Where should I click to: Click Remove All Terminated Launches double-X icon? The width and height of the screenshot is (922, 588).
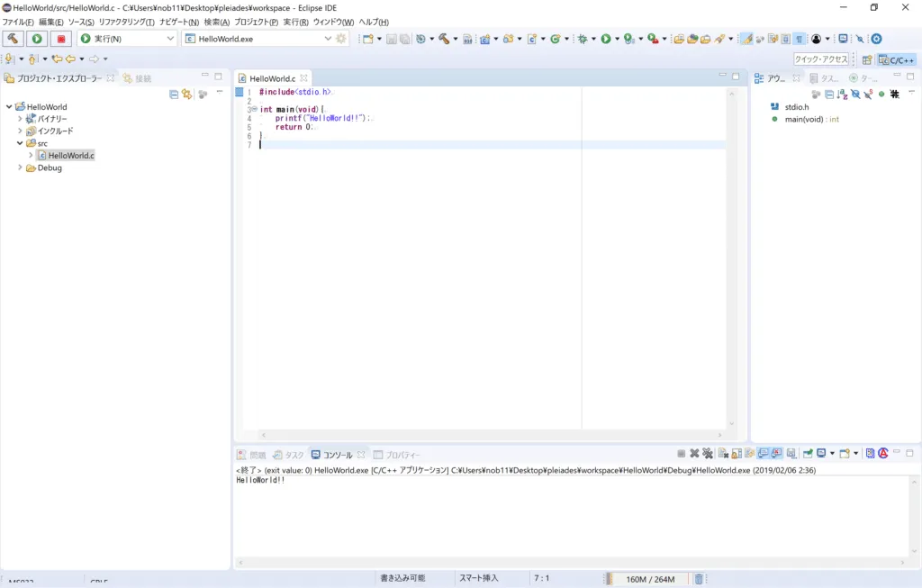coord(708,453)
